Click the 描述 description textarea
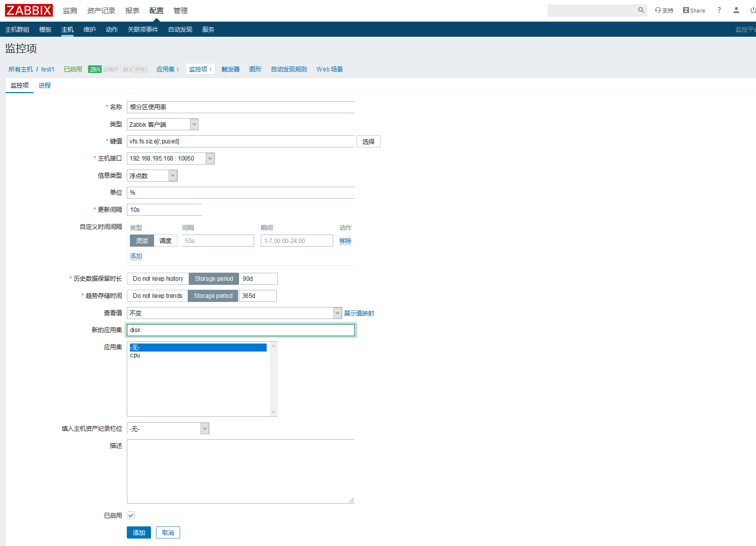 [241, 472]
